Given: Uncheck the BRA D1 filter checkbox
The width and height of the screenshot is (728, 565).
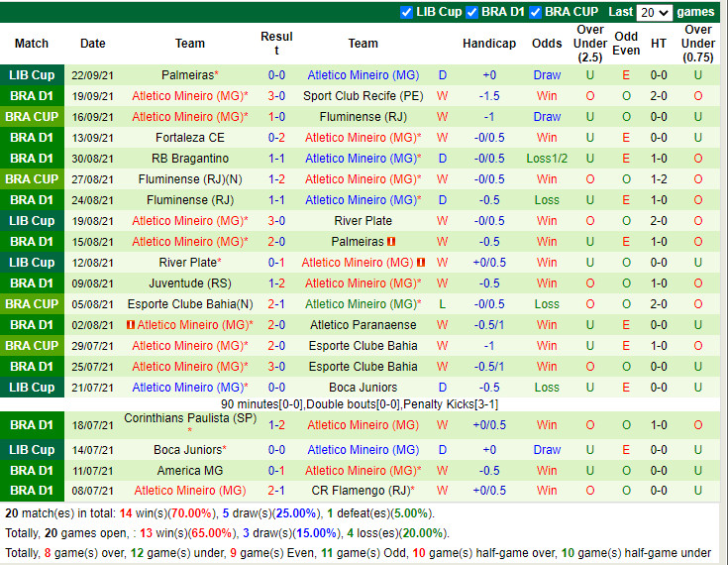Looking at the screenshot, I should [471, 12].
